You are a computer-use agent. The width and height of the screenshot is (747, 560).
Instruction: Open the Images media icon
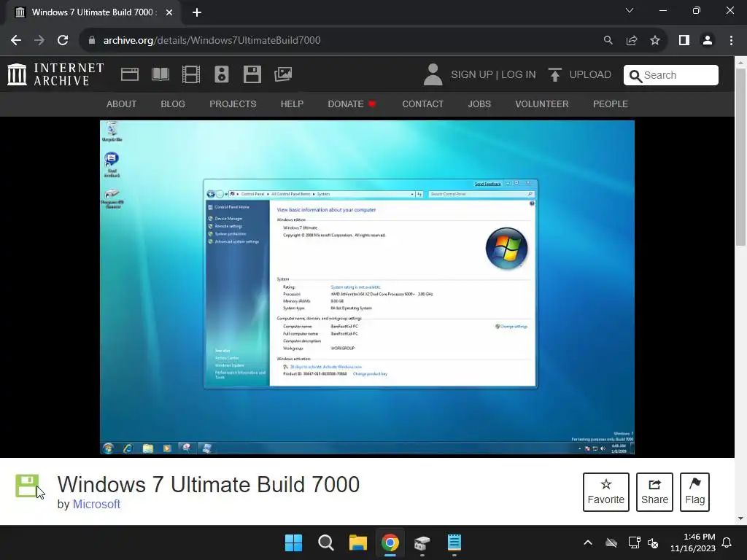pyautogui.click(x=283, y=74)
